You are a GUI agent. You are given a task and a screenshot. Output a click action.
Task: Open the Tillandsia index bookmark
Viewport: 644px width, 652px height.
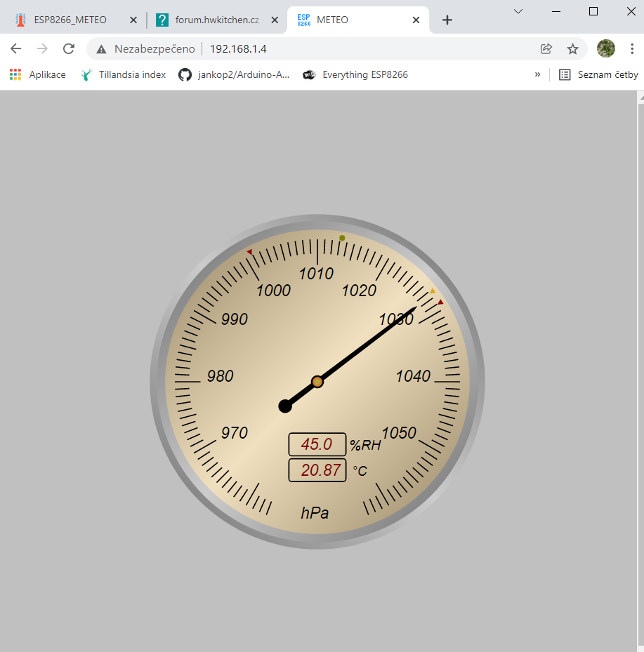[124, 74]
